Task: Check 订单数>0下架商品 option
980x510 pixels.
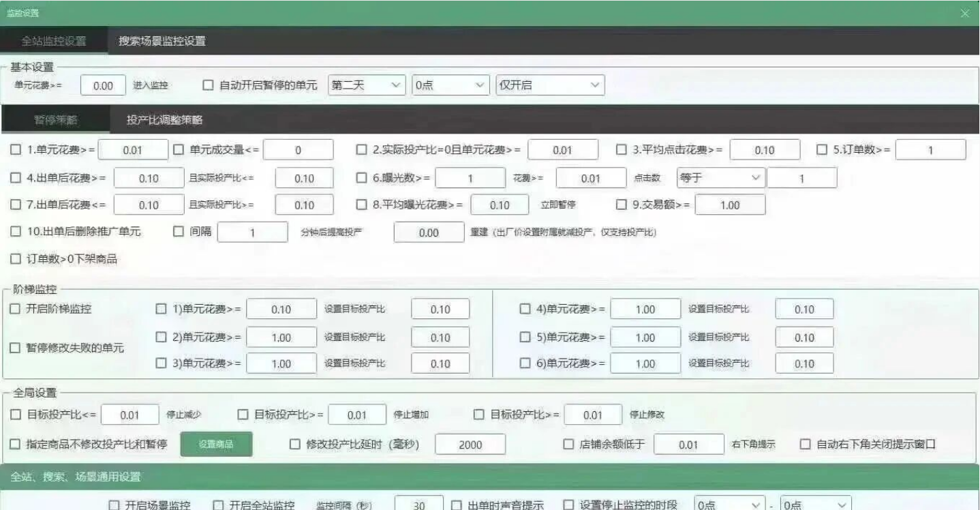Action: 16,259
